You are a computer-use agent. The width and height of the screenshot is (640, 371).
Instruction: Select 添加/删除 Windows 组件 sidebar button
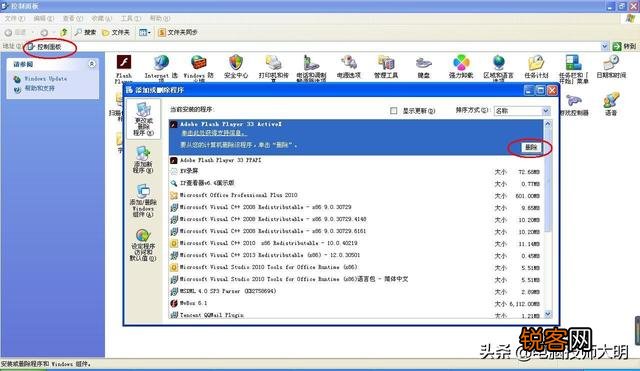143,201
